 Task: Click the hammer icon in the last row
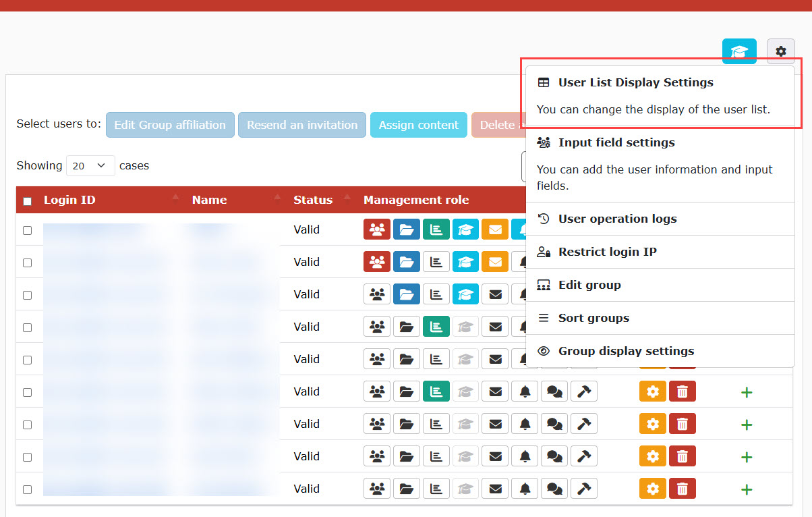(583, 489)
